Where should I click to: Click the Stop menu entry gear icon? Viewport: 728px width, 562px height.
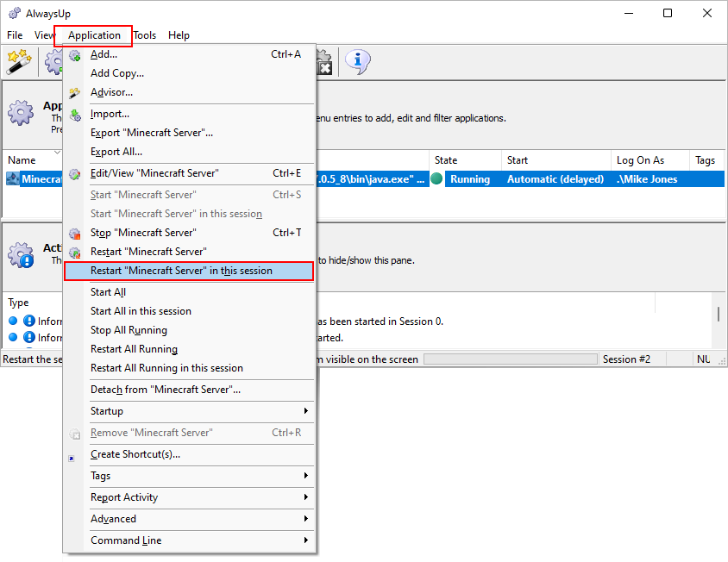point(74,233)
